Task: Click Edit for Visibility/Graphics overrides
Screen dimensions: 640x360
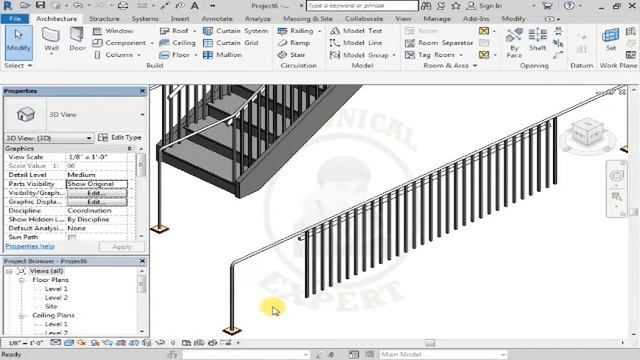Action: [97, 193]
